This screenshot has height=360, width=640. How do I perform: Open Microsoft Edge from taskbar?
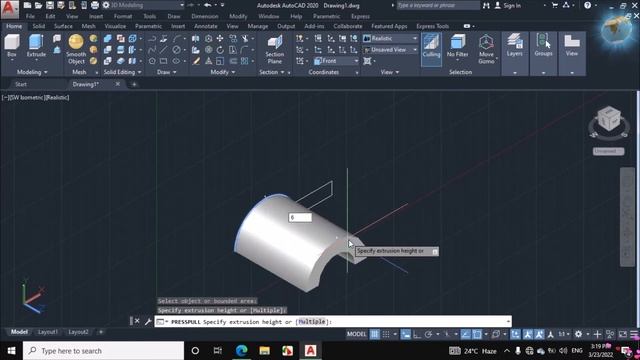pos(241,351)
